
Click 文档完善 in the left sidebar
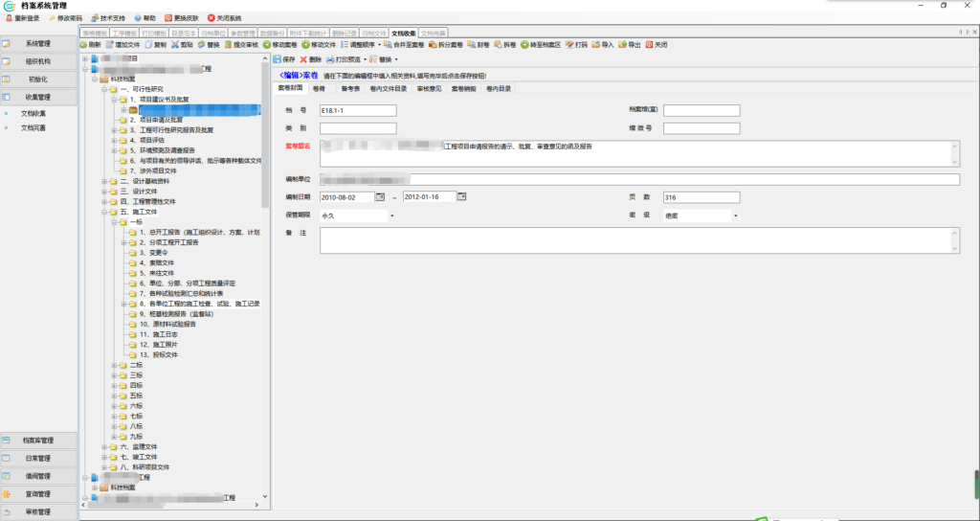click(x=33, y=127)
